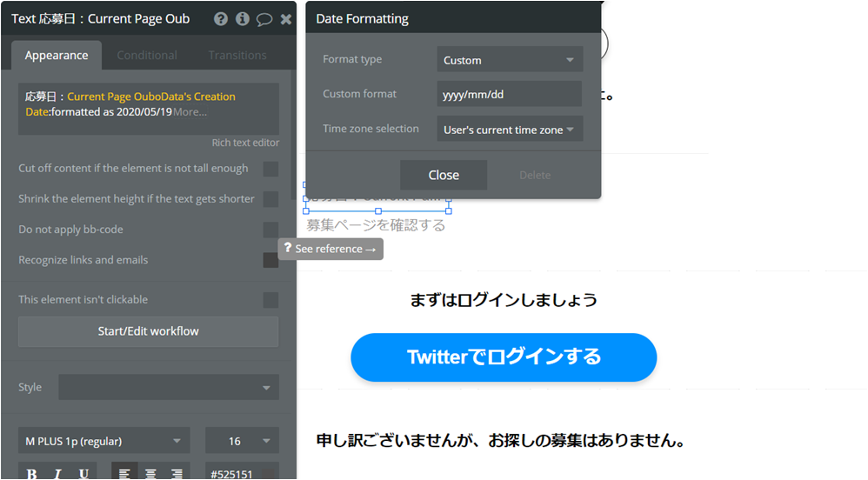Enable 'Cut off content if not tall enough' checkbox
The width and height of the screenshot is (868, 480).
pos(270,169)
